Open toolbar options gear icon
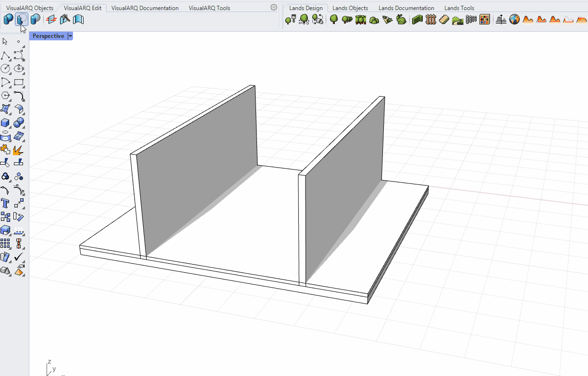588x376 pixels. pyautogui.click(x=274, y=8)
